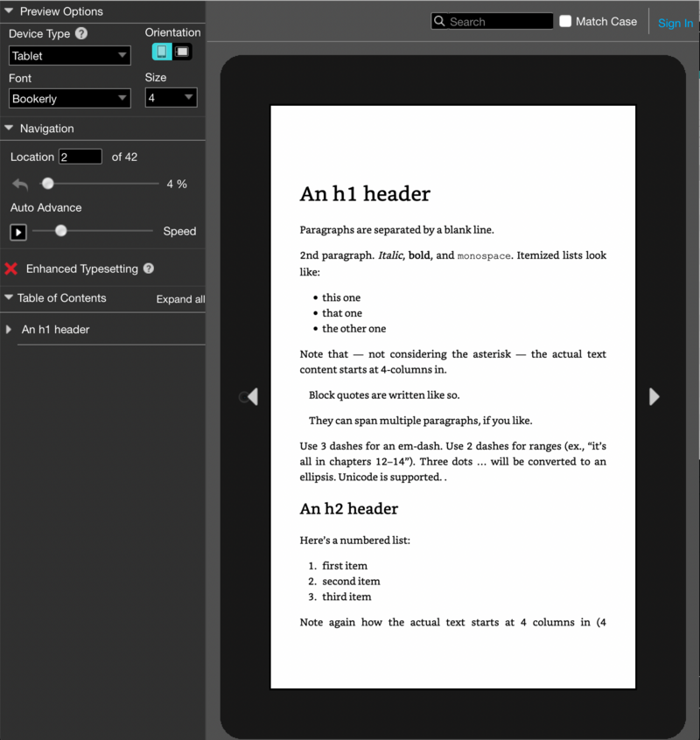Screen dimensions: 700x740
Task: Open Device Type help icon
Action: click(81, 33)
